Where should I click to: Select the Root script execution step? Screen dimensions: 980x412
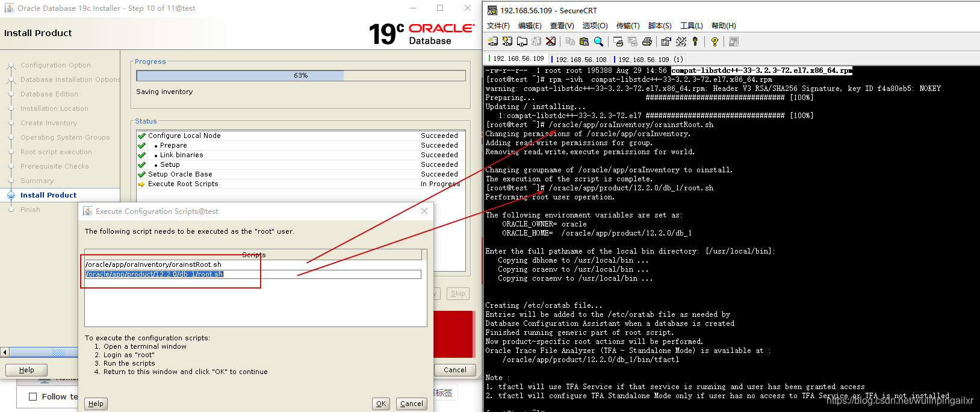[x=56, y=152]
